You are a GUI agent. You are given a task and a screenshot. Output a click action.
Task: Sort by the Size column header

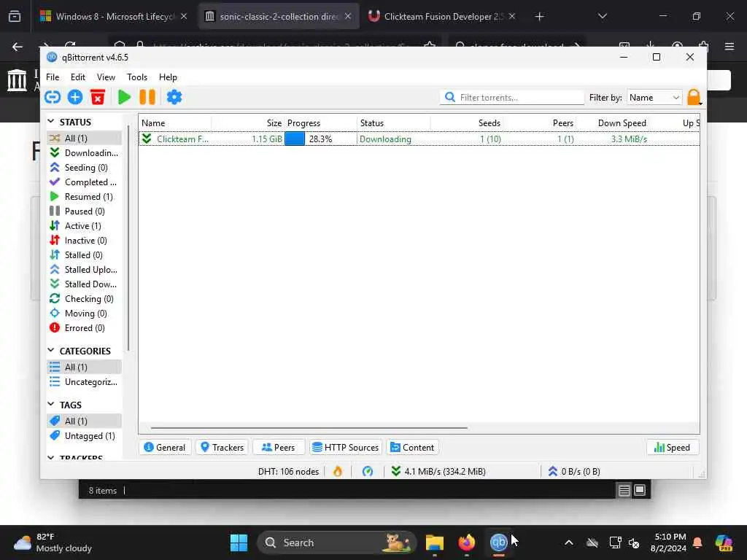[248, 122]
